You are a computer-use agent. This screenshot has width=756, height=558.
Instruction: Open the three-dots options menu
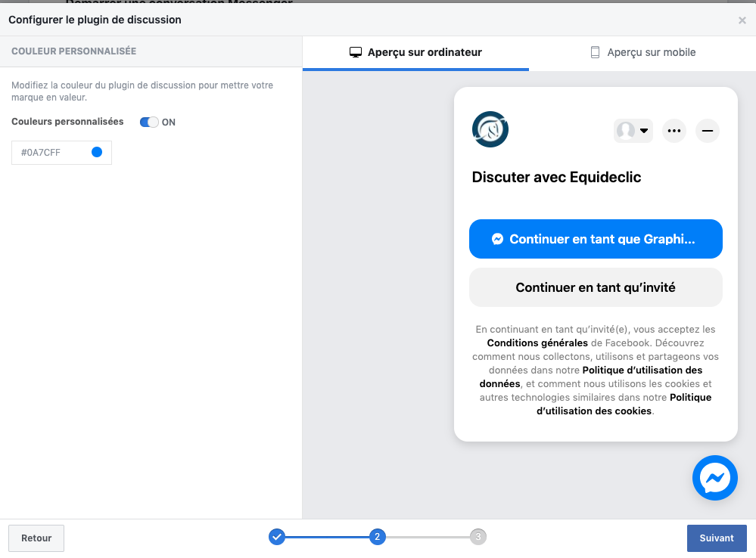coord(674,131)
